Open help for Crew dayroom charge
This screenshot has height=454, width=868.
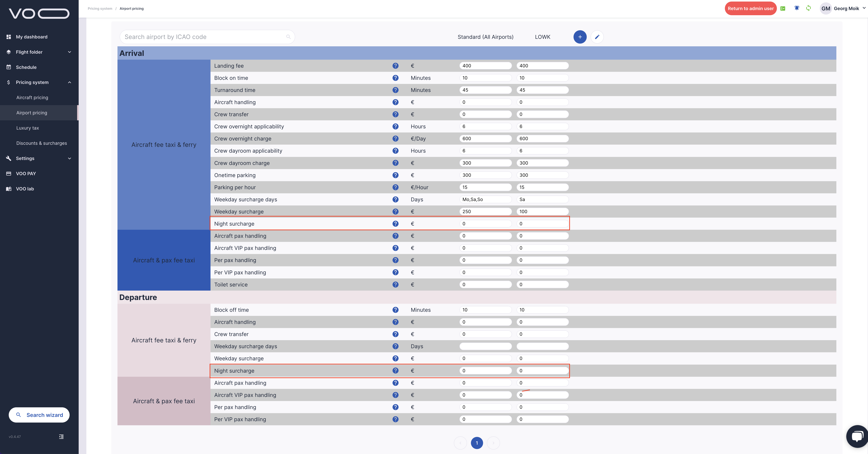pyautogui.click(x=395, y=163)
